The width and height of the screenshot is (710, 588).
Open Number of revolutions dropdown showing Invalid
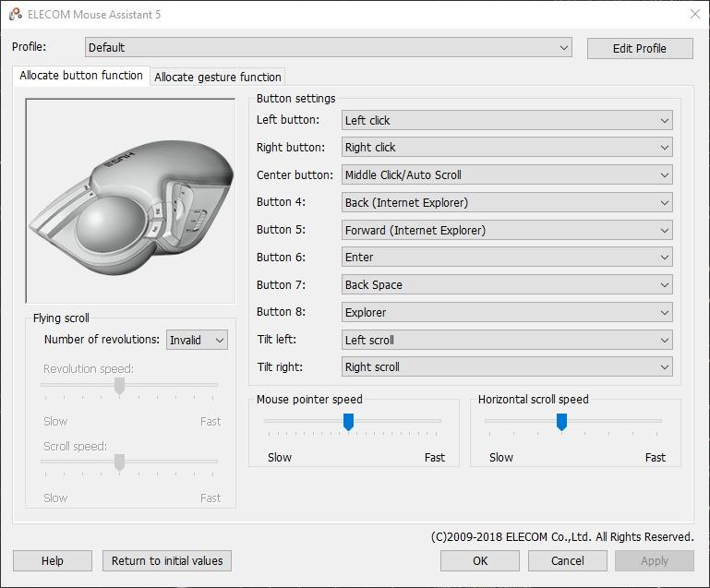point(197,340)
